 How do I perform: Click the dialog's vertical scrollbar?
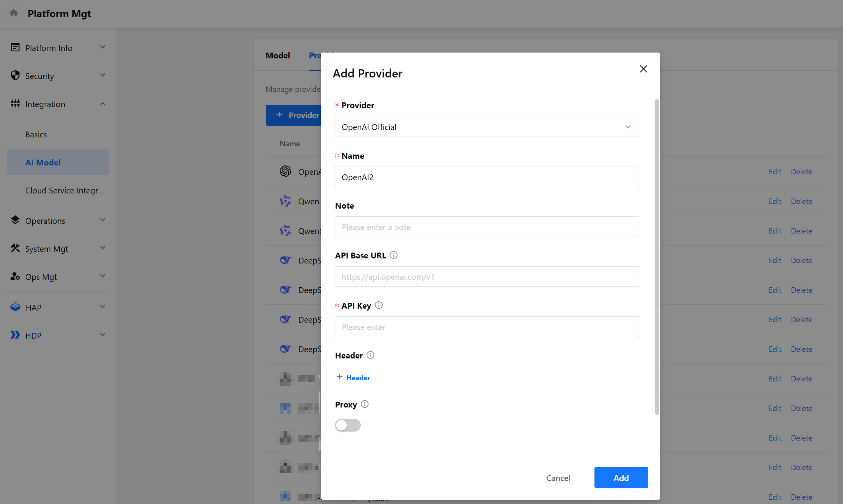click(x=657, y=257)
